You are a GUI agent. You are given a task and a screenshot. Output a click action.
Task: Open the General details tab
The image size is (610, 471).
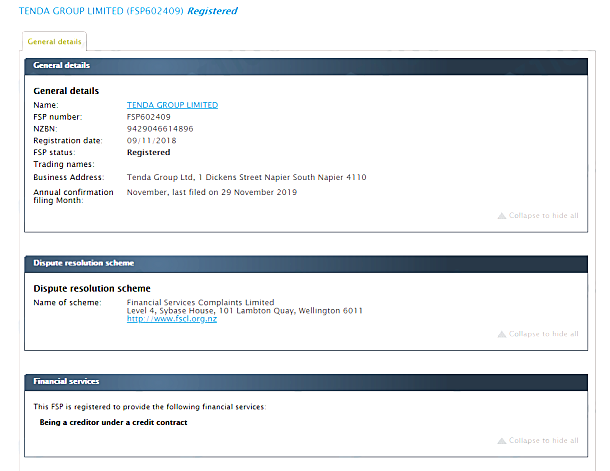pyautogui.click(x=54, y=41)
